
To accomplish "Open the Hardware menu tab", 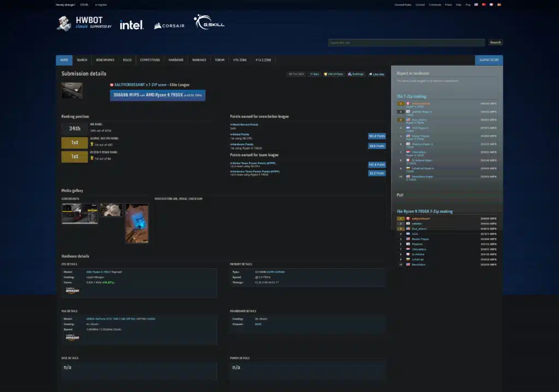I will (176, 60).
